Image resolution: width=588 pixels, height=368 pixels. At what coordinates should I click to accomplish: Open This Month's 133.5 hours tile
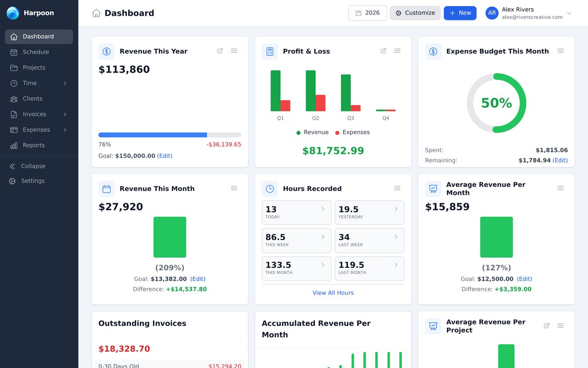[x=296, y=268]
